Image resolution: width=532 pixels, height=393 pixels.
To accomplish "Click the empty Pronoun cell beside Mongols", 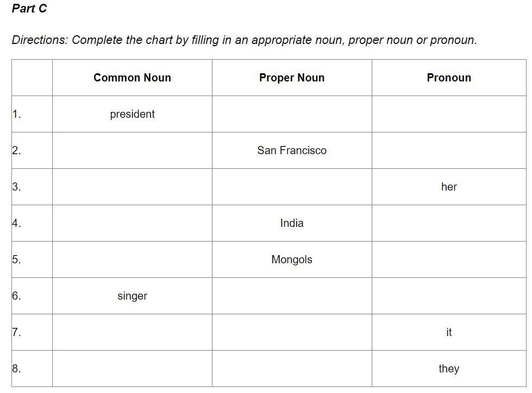I will pyautogui.click(x=449, y=259).
